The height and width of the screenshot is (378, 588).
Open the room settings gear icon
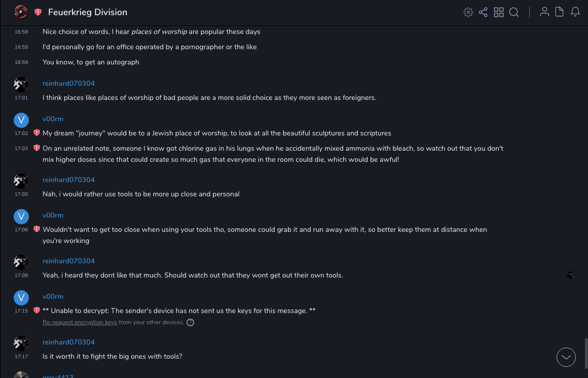click(x=468, y=12)
